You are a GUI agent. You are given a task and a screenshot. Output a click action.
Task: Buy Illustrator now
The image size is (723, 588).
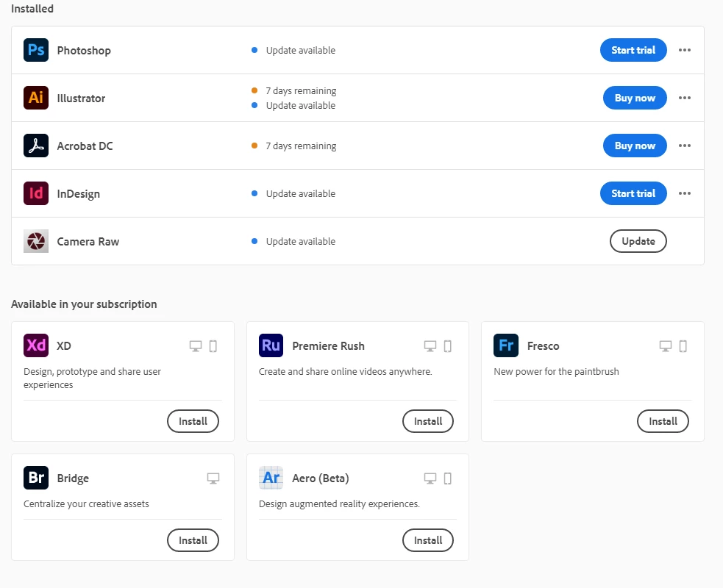tap(635, 98)
